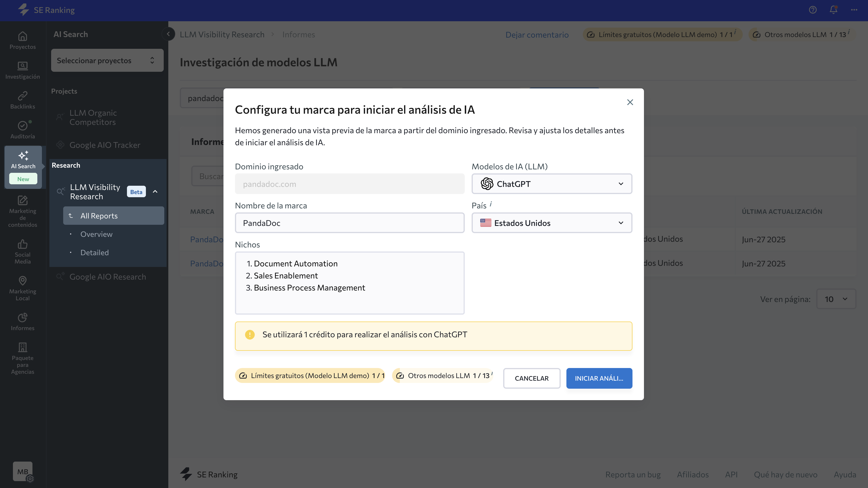Click the Nombre de la marca field
Screen dimensions: 868x488
point(350,223)
